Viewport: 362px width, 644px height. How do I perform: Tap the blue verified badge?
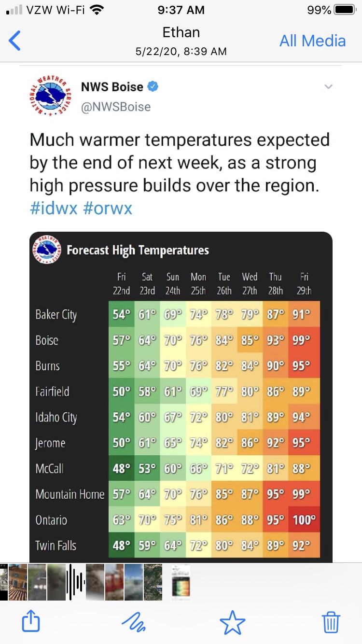153,87
